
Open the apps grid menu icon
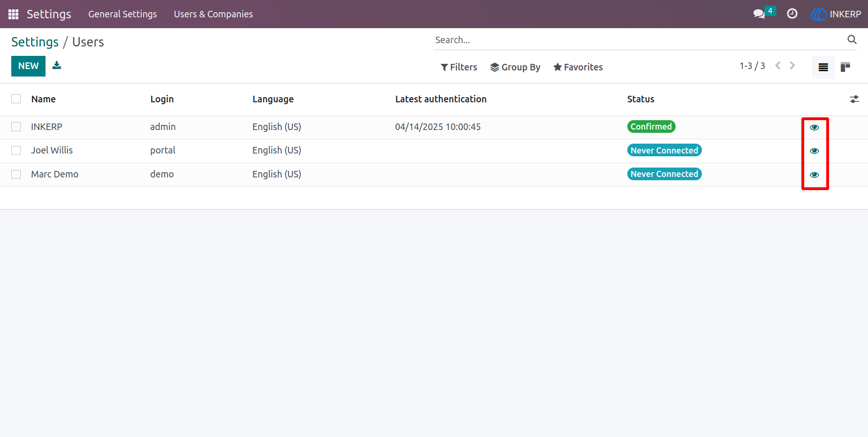coord(13,14)
